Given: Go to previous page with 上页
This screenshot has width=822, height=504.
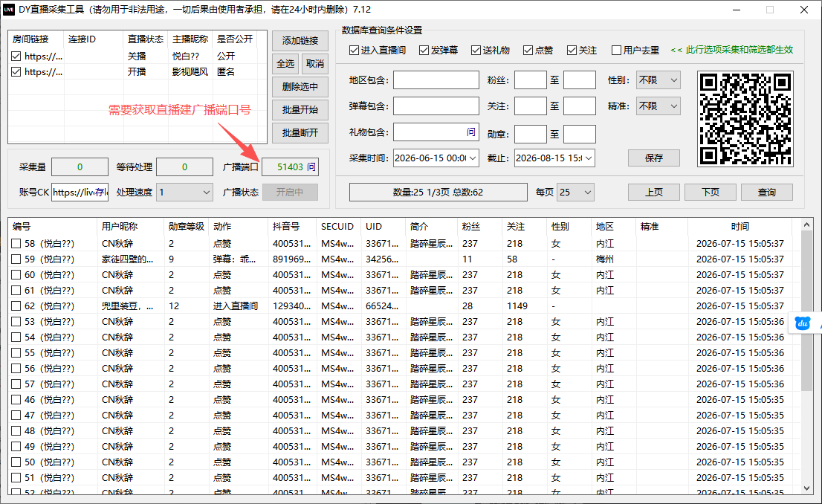Looking at the screenshot, I should click(x=654, y=193).
